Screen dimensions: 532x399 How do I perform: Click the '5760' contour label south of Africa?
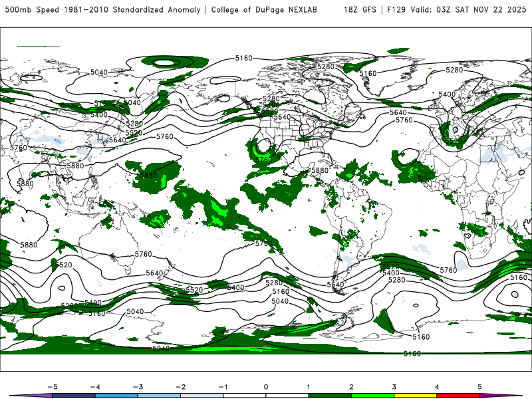(448, 270)
